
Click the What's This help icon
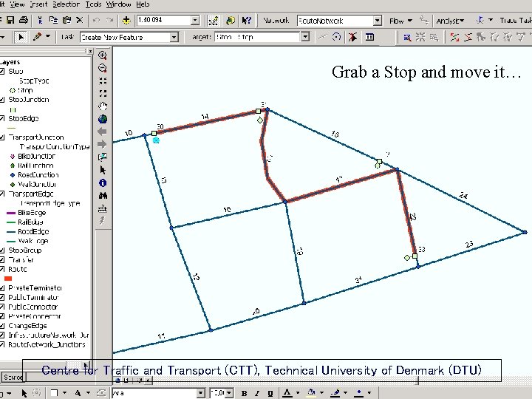click(x=246, y=21)
